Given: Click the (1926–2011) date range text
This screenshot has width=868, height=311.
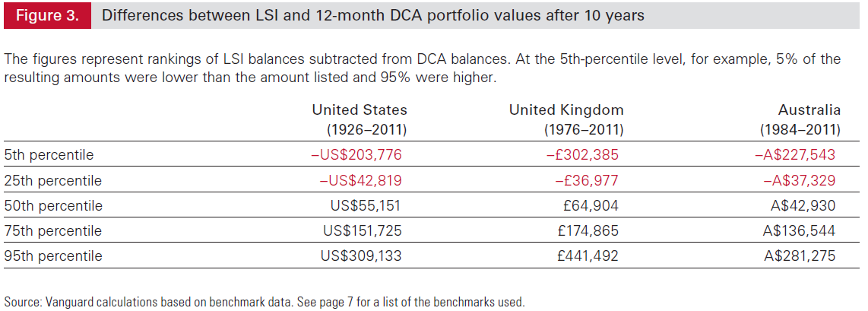Looking at the screenshot, I should click(367, 129).
